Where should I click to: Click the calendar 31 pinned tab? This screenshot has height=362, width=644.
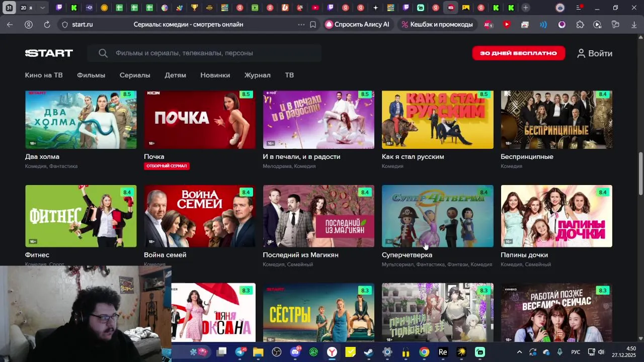pos(9,8)
